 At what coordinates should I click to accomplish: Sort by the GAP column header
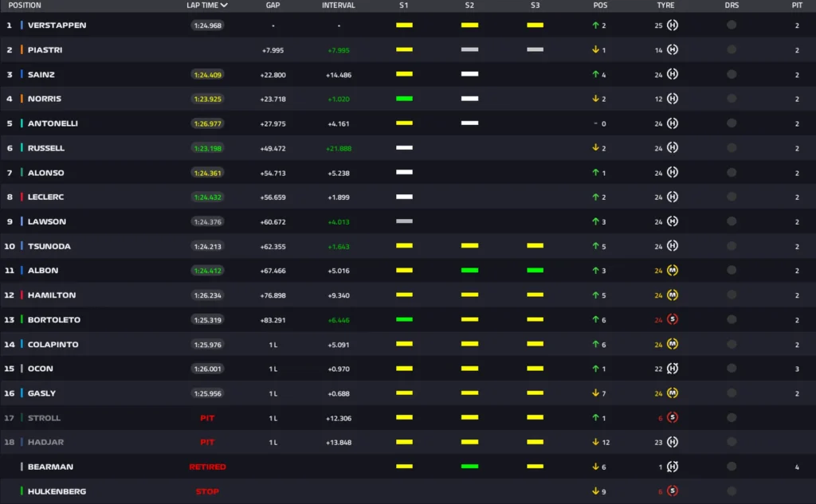273,5
